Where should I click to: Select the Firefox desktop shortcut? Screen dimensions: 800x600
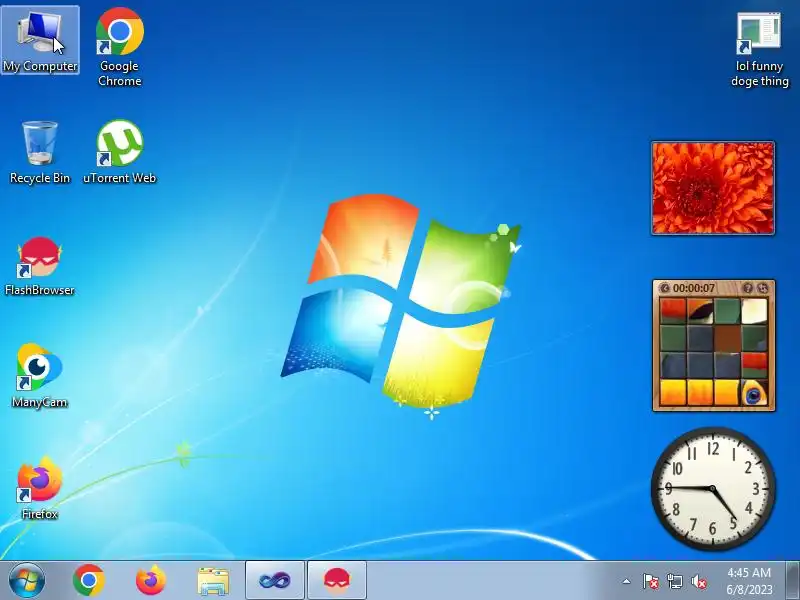pos(40,488)
